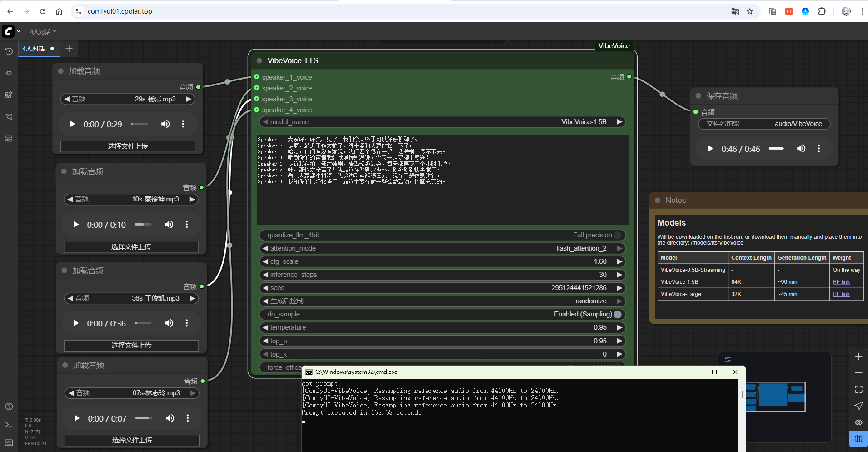Open the queue history sidebar icon
This screenshot has height=452, width=868.
click(x=9, y=51)
